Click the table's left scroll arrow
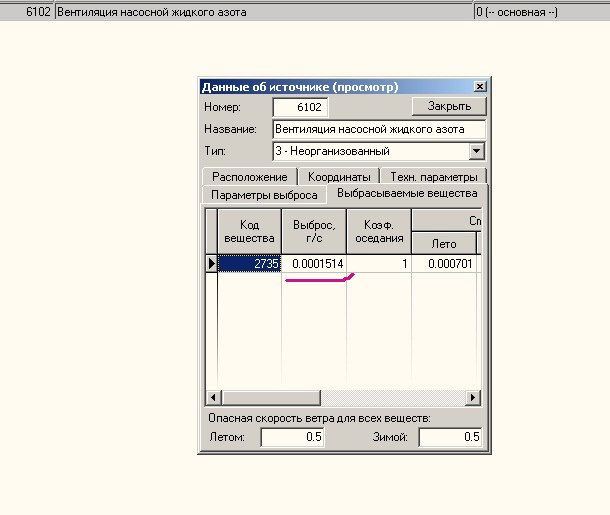The image size is (610, 515). (x=212, y=397)
